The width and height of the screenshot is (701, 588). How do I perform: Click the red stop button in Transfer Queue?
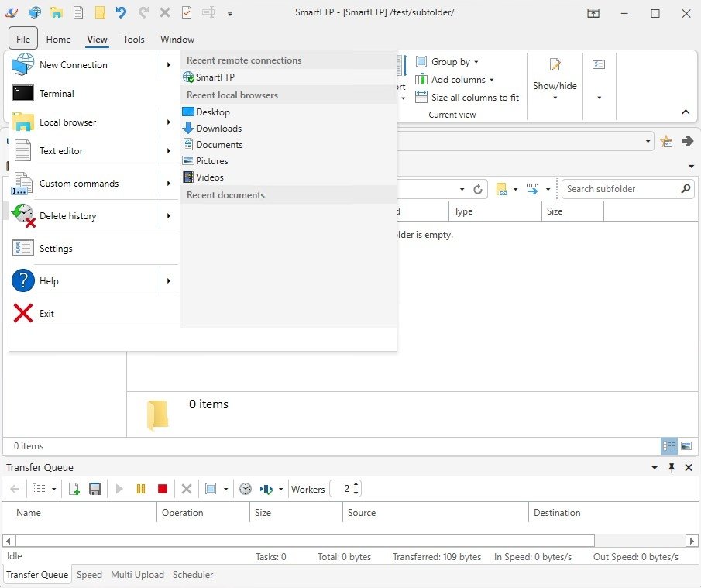coord(163,489)
